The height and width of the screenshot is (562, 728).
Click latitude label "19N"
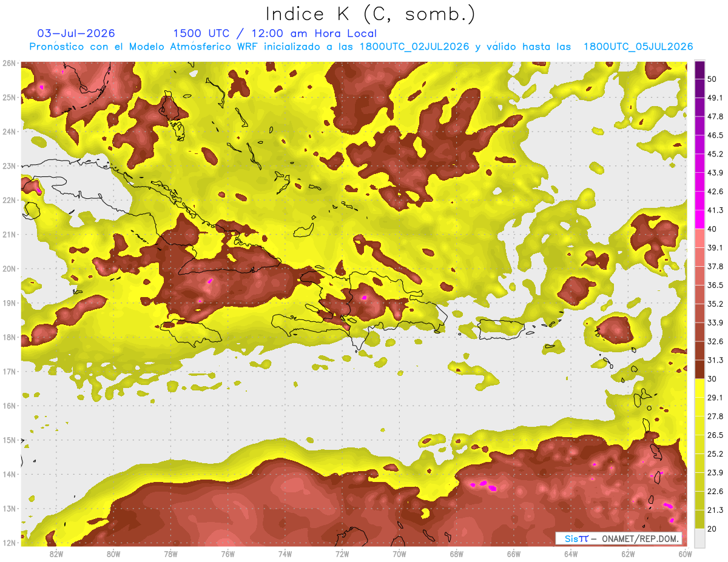click(8, 303)
